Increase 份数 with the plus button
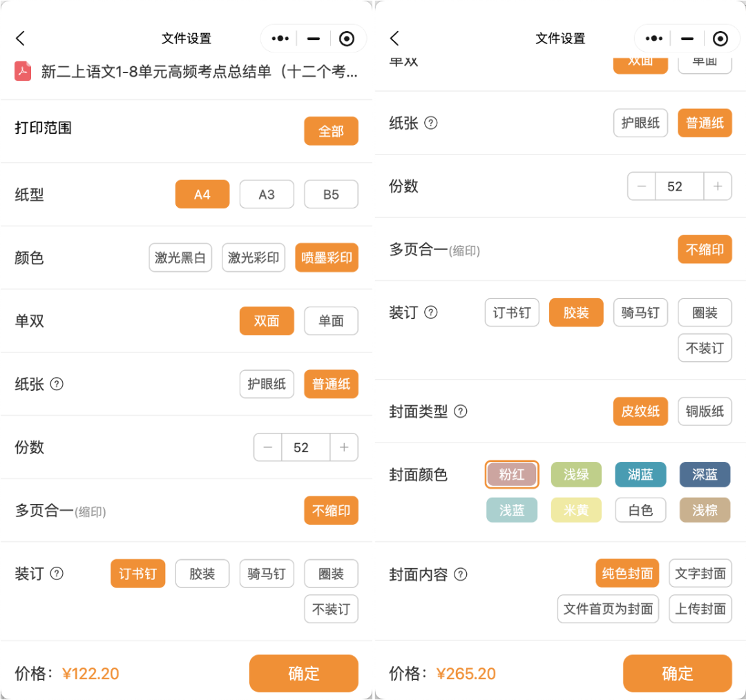This screenshot has width=746, height=700. [x=344, y=447]
